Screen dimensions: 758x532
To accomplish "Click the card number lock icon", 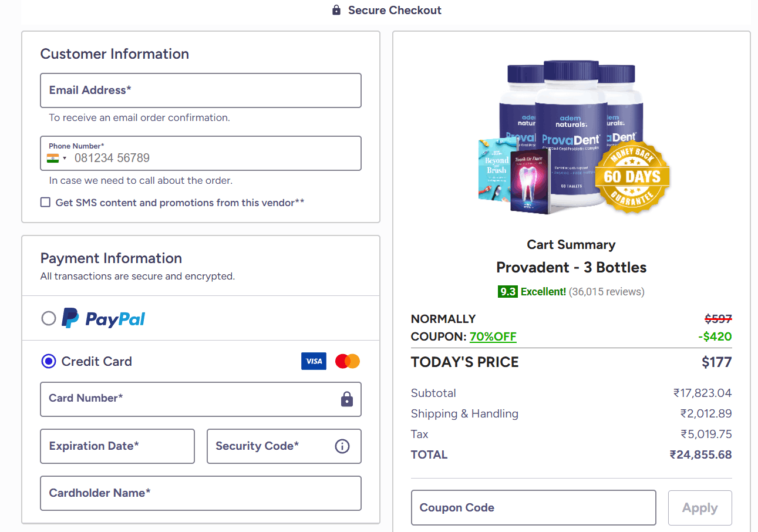I will pos(347,399).
